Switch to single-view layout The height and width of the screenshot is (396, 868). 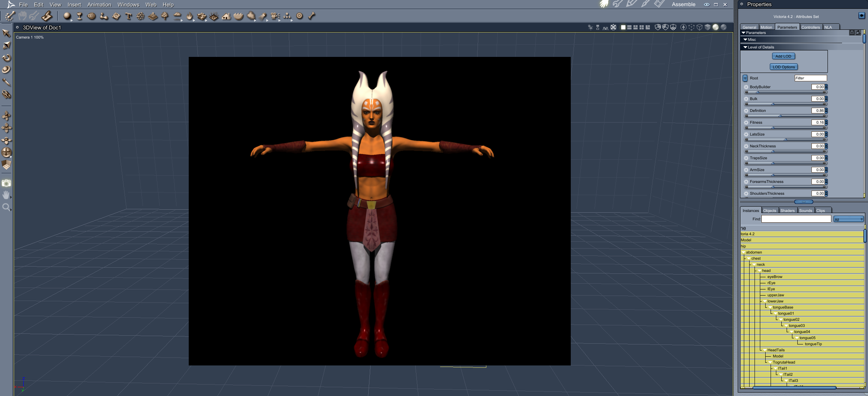[623, 27]
